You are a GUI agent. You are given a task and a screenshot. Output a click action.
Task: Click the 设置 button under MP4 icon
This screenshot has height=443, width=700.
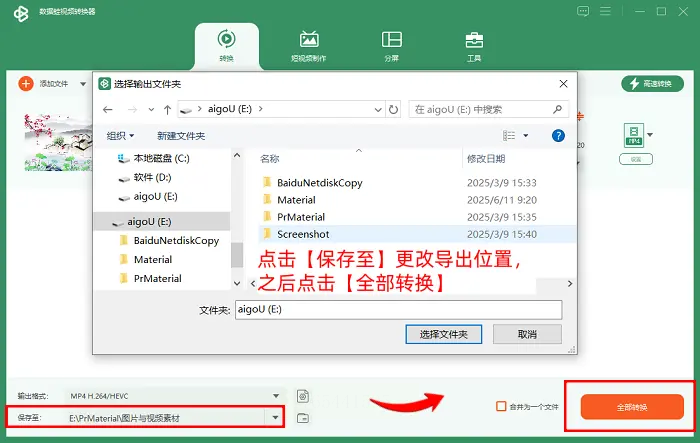(x=636, y=159)
